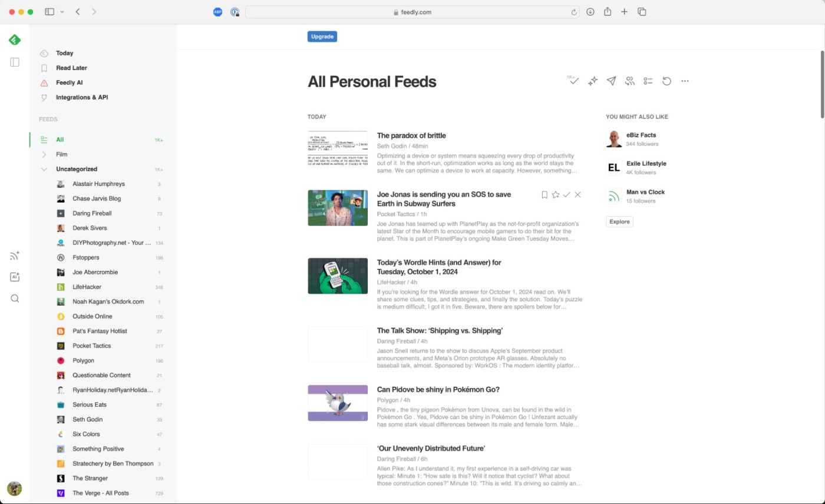Follow eBiz Facts suggested feed
Viewport: 825px width, 504px height.
tap(641, 135)
